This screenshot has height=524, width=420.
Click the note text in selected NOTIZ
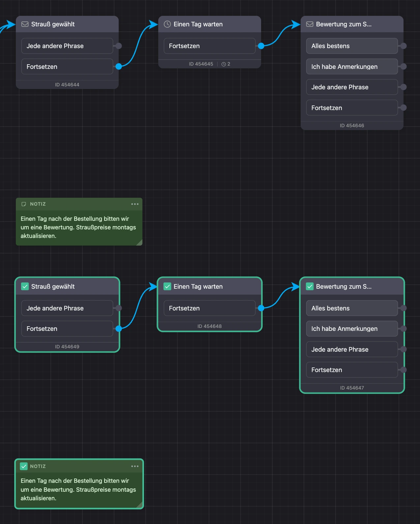78,489
